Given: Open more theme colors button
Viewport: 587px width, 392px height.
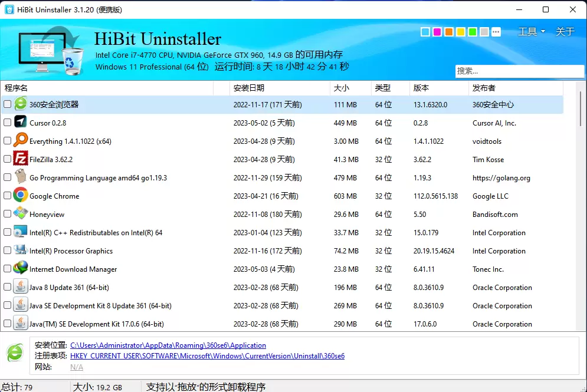Looking at the screenshot, I should pyautogui.click(x=496, y=32).
